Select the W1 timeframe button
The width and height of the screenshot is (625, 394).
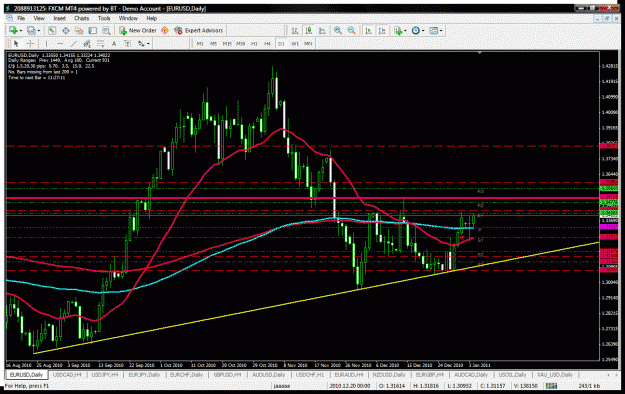(295, 43)
